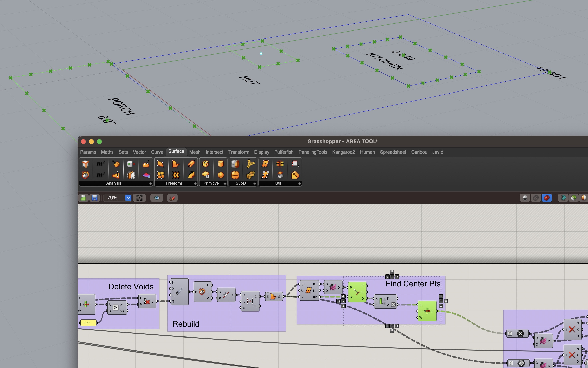Toggle the teal document preview settings button
Viewport: 588px width, 368px height.
563,198
